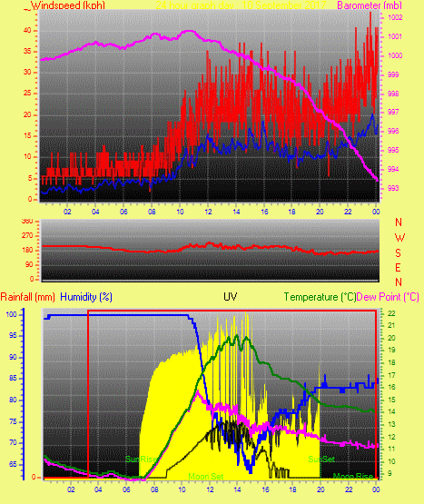Click the Rainfall (mm) legend label
This screenshot has width=424, height=504.
point(27,297)
